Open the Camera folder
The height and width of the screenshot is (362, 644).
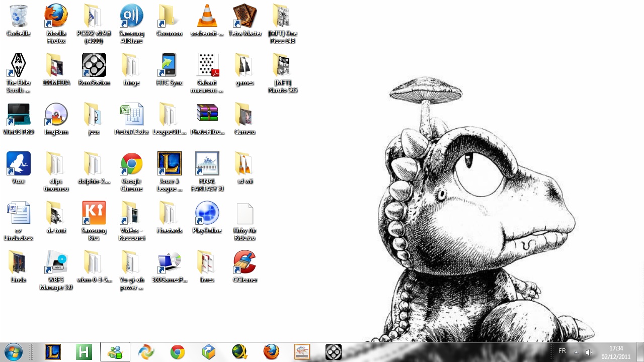[245, 119]
